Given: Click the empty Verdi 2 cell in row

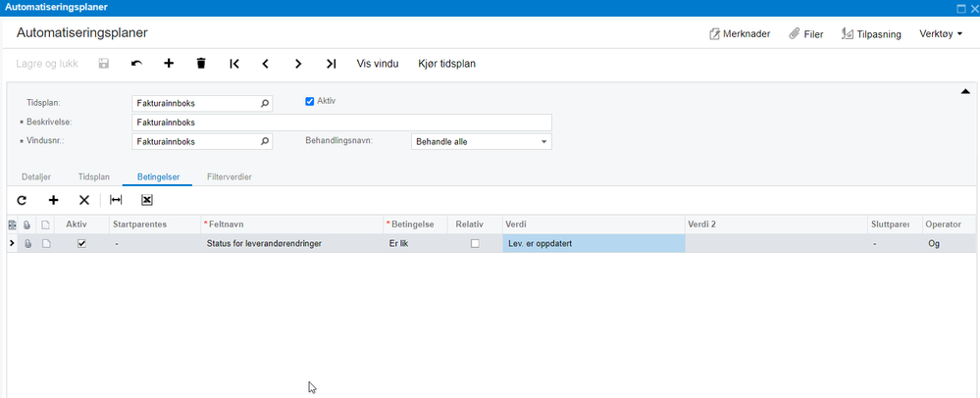Looking at the screenshot, I should (777, 244).
